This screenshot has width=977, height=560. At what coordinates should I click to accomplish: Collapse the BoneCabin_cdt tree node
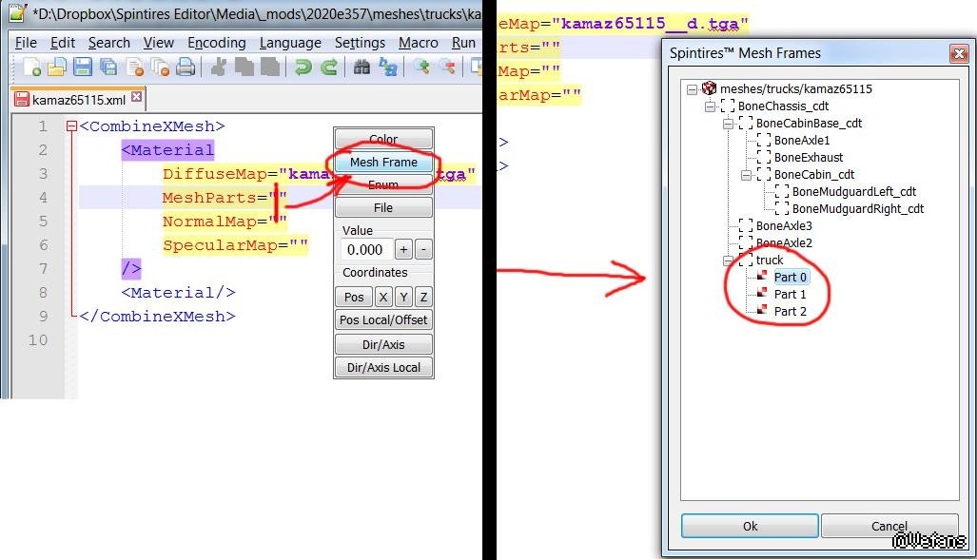click(746, 175)
